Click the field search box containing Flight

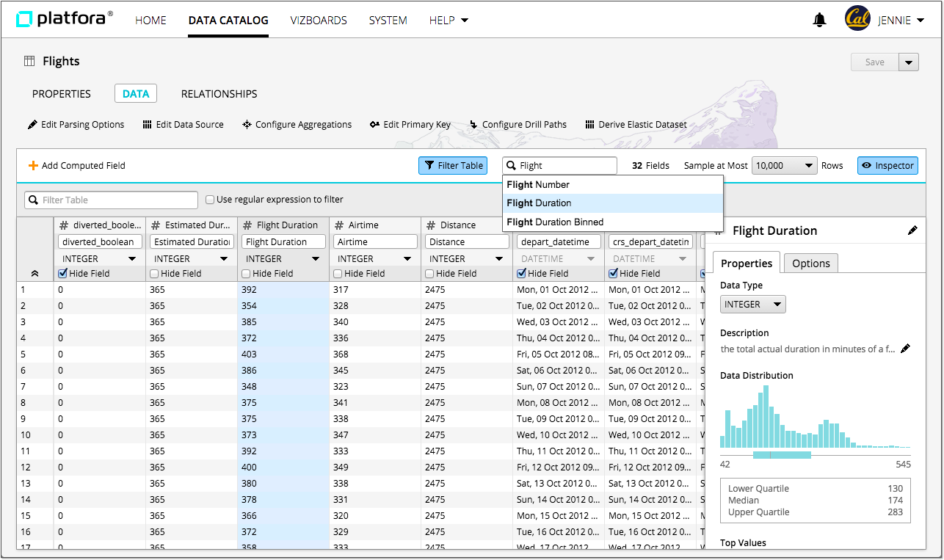pyautogui.click(x=559, y=166)
